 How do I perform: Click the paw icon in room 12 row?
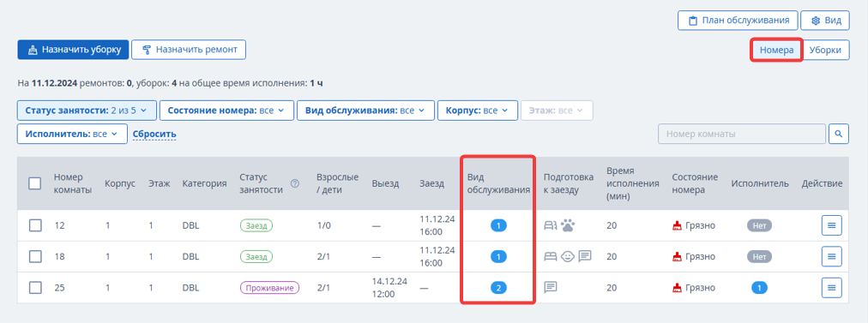tap(568, 225)
